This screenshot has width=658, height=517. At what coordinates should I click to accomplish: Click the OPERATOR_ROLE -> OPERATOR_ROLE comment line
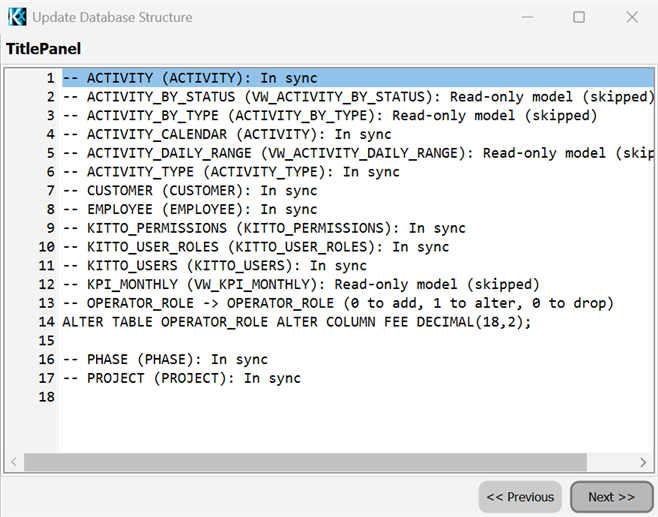pyautogui.click(x=338, y=303)
